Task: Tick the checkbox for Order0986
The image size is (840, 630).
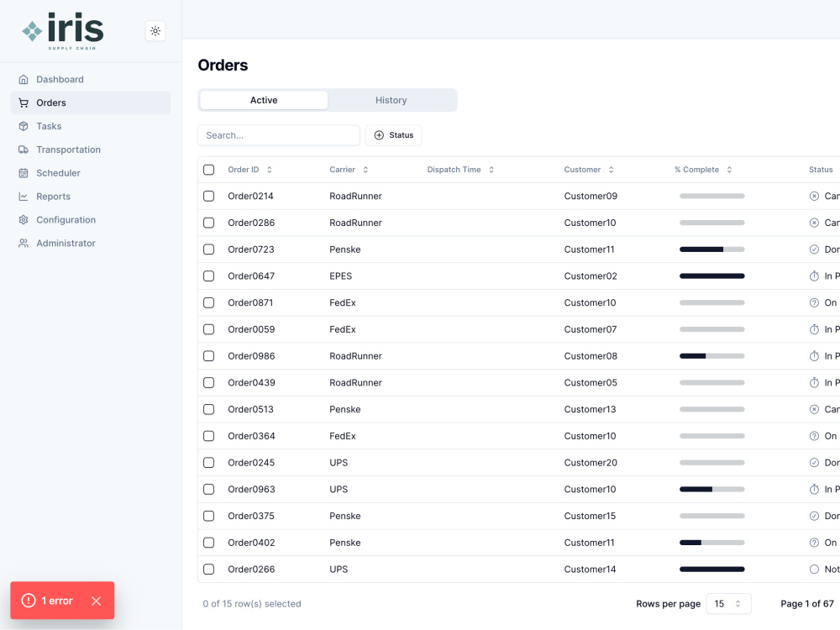Action: [209, 356]
